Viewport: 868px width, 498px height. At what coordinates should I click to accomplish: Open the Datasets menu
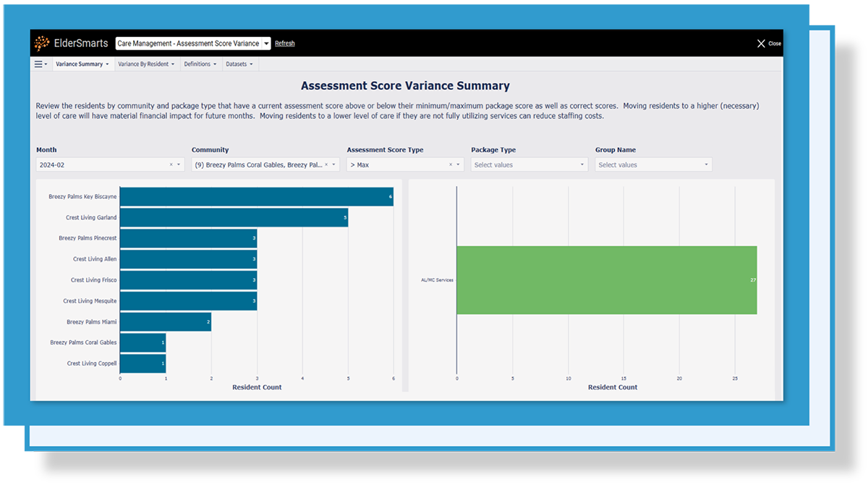click(239, 64)
